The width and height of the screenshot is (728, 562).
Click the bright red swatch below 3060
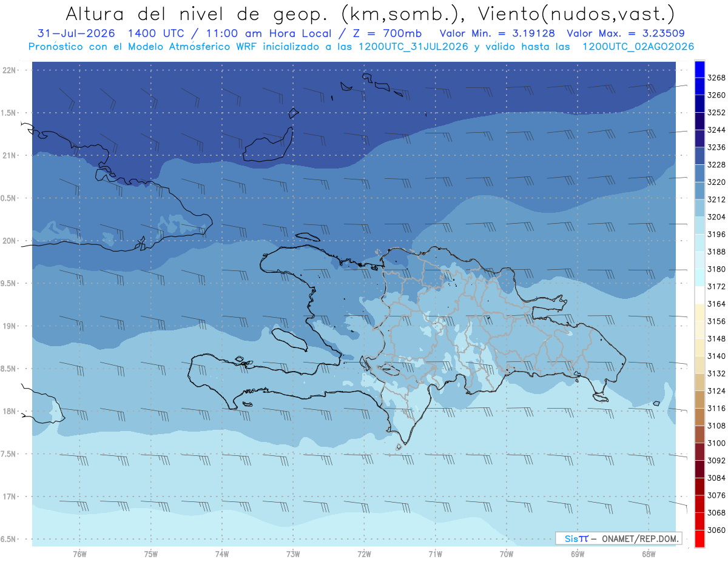click(699, 538)
